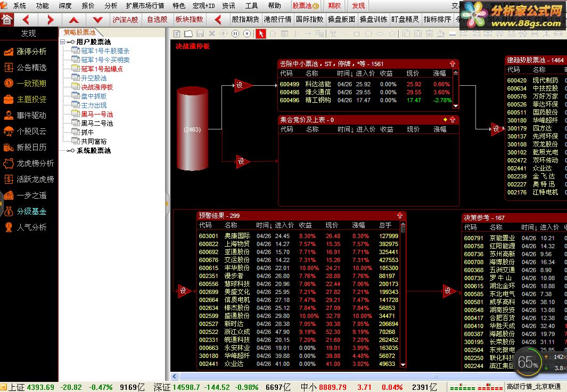
Task: Click the 操盘训练 button
Action: (x=373, y=20)
